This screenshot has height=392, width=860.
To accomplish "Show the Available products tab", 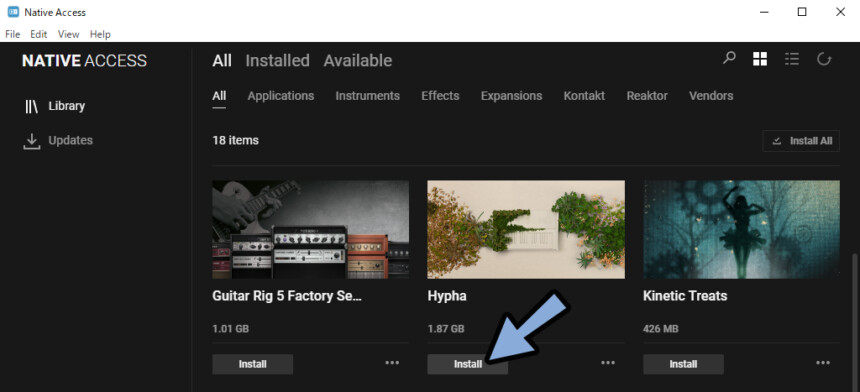I will pos(358,60).
